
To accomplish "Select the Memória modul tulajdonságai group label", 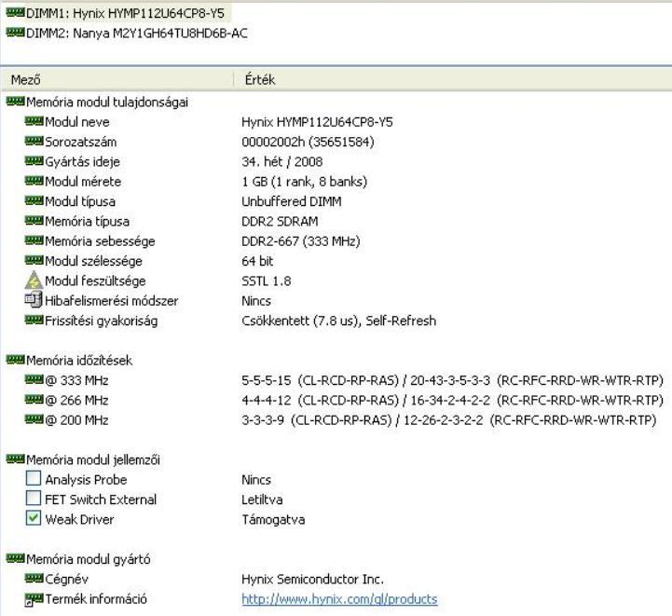I will click(x=107, y=103).
